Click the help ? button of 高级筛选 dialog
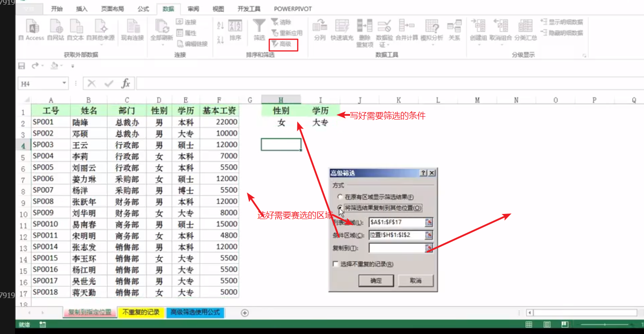Image resolution: width=644 pixels, height=334 pixels. (x=423, y=173)
